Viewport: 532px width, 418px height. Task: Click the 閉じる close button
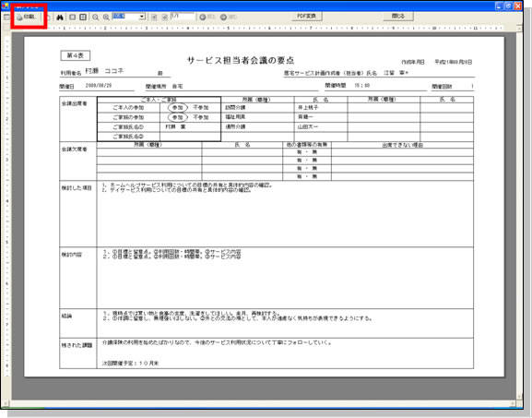tap(398, 17)
